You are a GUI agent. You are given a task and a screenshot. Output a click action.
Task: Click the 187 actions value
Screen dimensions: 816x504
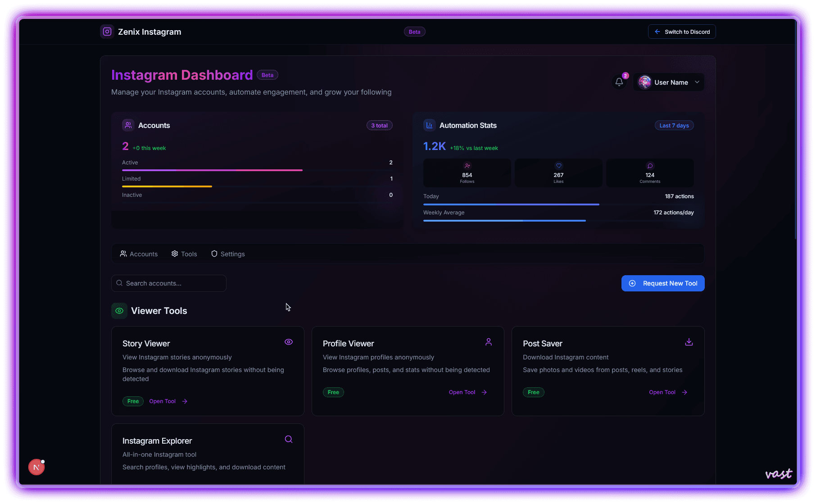coord(679,196)
